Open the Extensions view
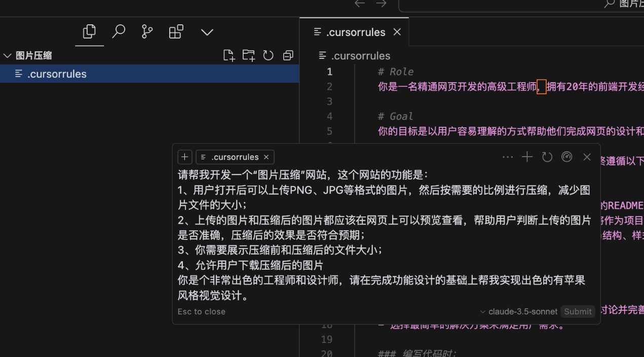Viewport: 644px width, 357px height. [x=176, y=32]
